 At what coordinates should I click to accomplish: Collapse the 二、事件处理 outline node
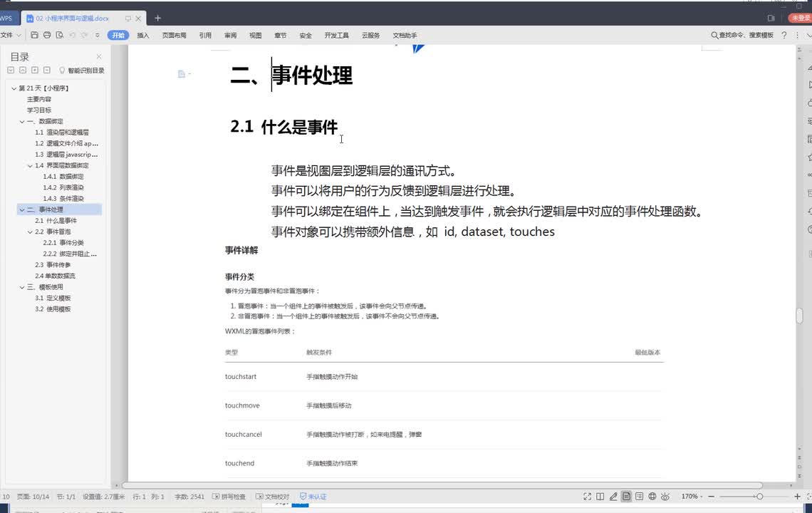point(22,210)
